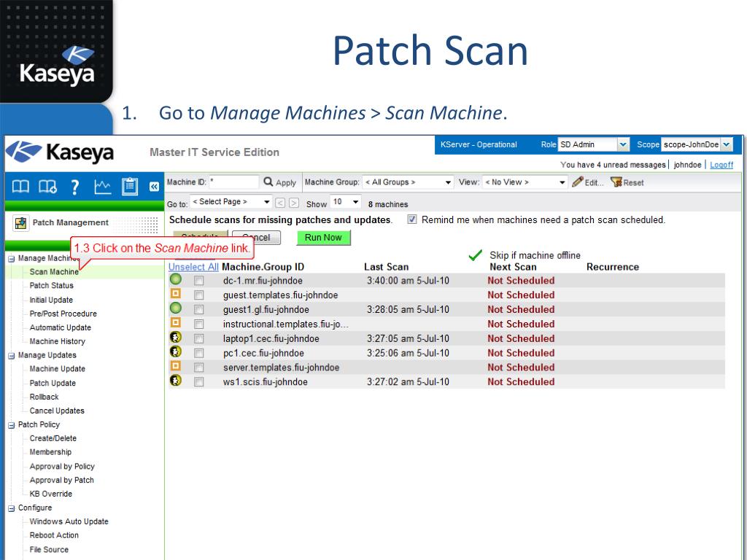
Task: Collapse the Manage Machines tree node
Action: pyautogui.click(x=12, y=259)
